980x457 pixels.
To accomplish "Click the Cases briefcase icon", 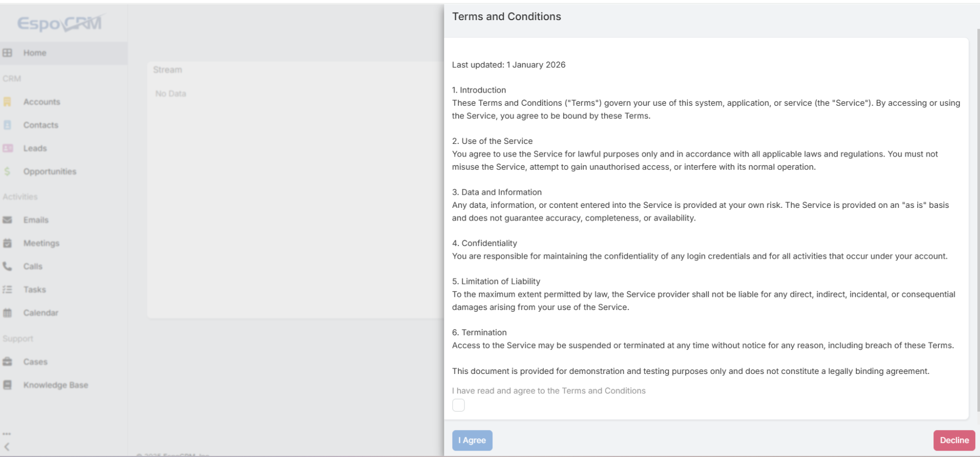I will [x=7, y=362].
